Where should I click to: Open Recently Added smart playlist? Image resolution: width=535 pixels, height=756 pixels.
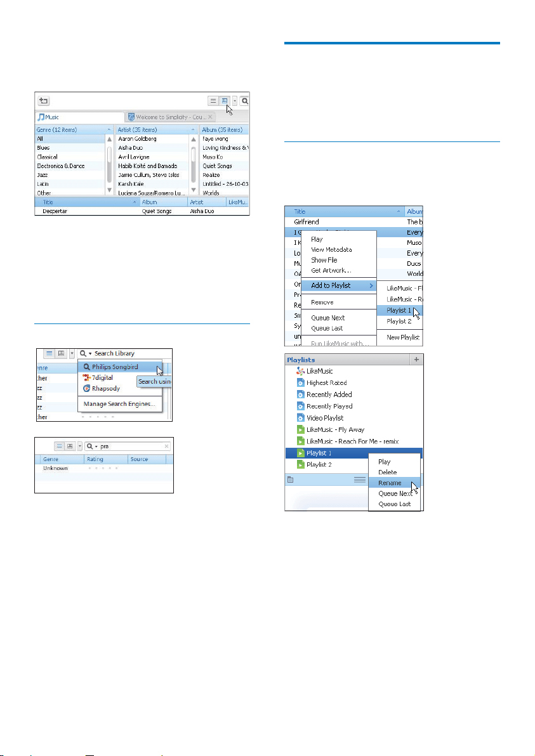324,394
